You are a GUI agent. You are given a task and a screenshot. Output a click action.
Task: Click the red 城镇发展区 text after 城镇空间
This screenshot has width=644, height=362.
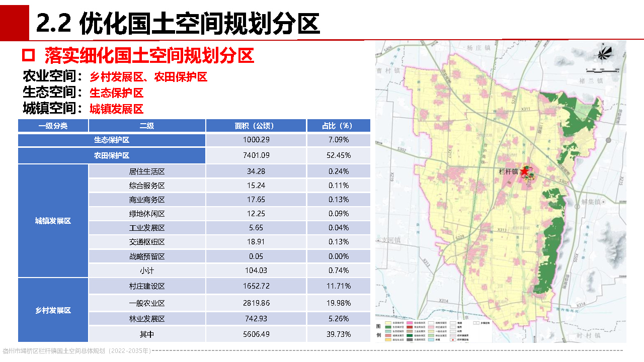point(116,109)
